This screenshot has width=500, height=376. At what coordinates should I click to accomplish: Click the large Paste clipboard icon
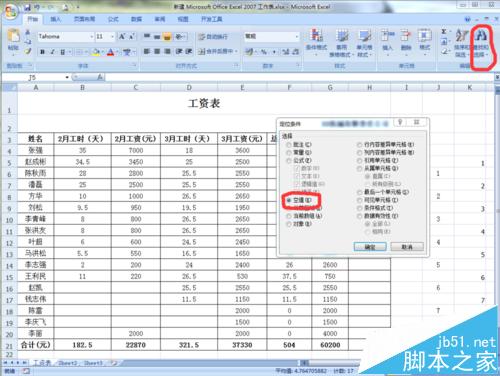13,36
